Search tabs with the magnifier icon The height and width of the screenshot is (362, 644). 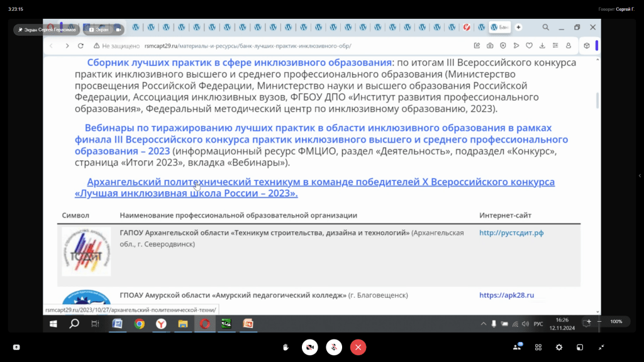click(x=545, y=27)
